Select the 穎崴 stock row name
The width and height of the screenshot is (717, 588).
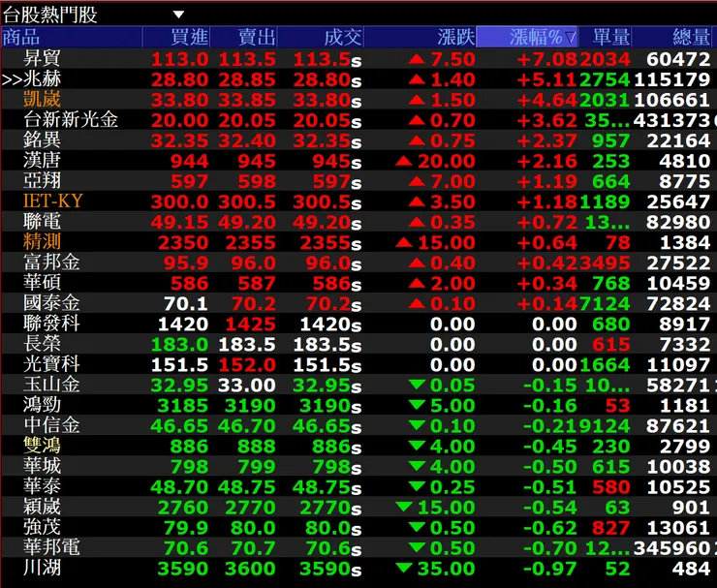pyautogui.click(x=42, y=507)
